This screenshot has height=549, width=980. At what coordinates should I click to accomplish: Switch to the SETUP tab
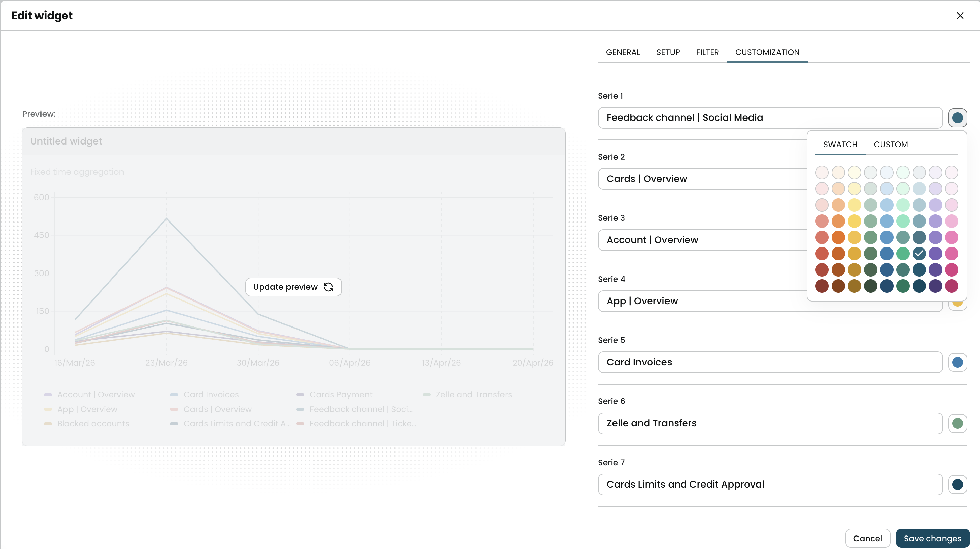click(x=668, y=52)
